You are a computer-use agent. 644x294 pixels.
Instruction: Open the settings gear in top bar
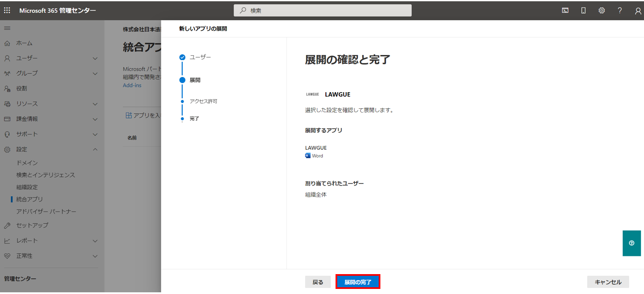click(x=602, y=11)
